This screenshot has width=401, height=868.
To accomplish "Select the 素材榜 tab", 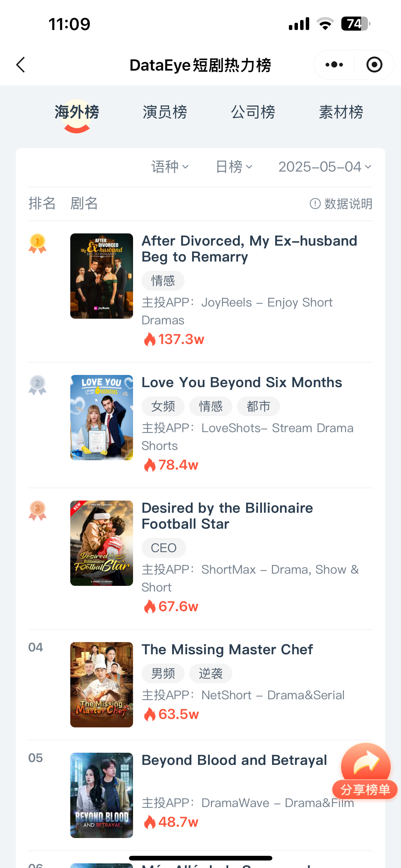I will (x=341, y=112).
